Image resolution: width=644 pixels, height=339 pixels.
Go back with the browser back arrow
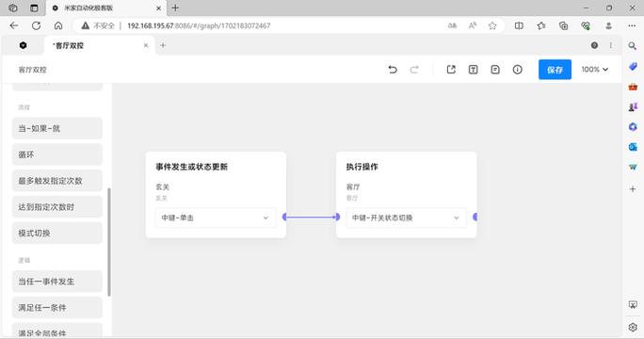coord(14,25)
